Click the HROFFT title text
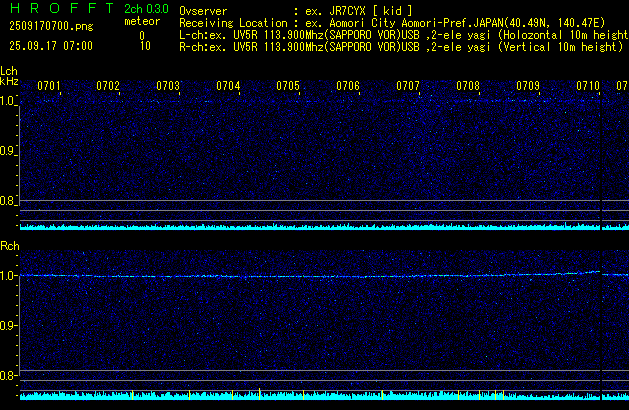 pos(61,8)
